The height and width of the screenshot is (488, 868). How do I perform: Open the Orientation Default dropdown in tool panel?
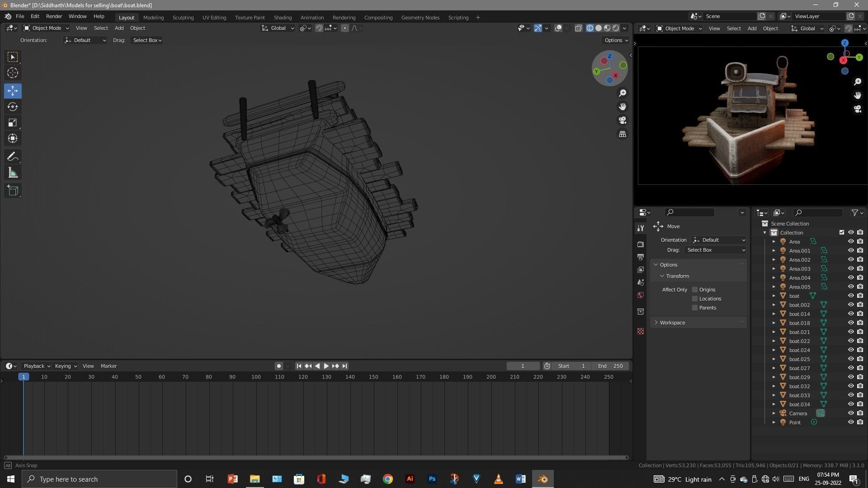(719, 240)
